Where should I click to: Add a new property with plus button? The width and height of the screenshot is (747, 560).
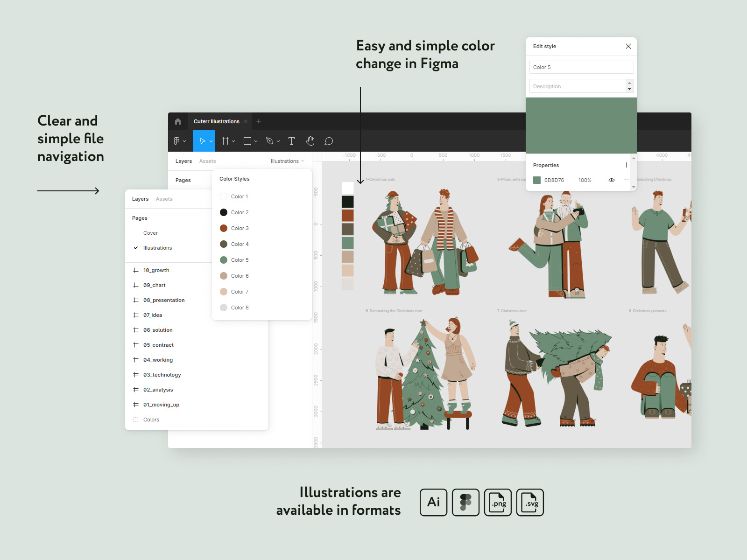[626, 165]
